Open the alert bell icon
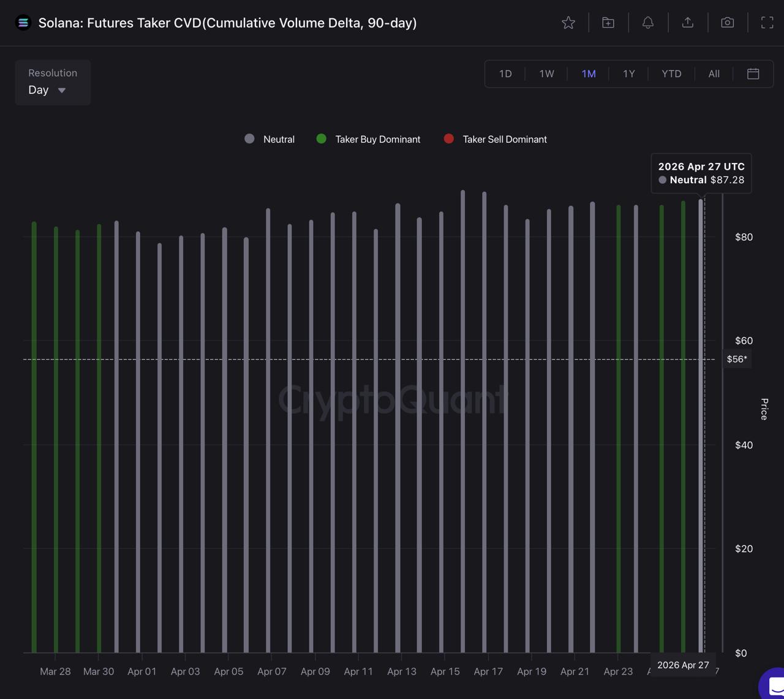 tap(648, 23)
